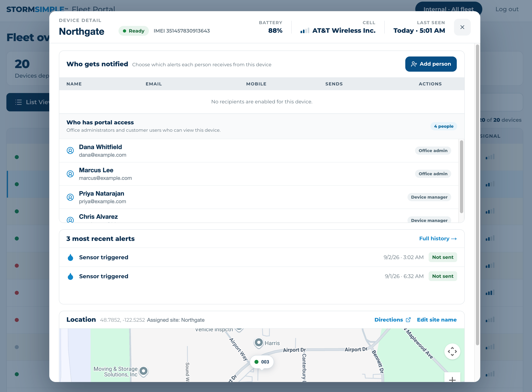Close the device detail dialog
Image resolution: width=532 pixels, height=392 pixels.
tap(462, 27)
